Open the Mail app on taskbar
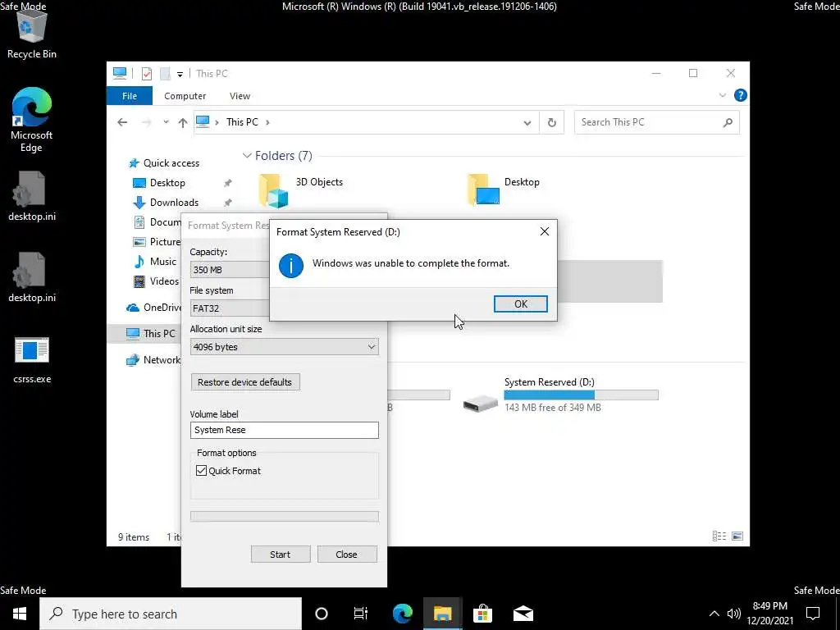 pos(523,614)
